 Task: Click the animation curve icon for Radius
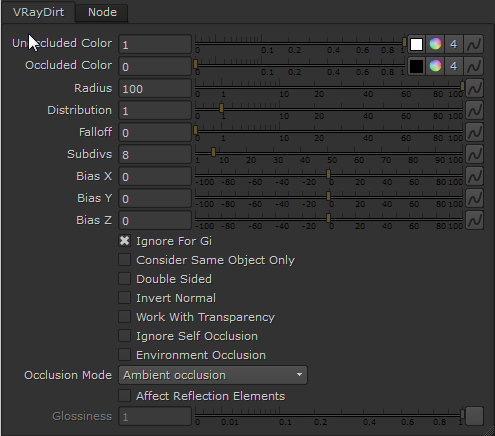[x=474, y=88]
